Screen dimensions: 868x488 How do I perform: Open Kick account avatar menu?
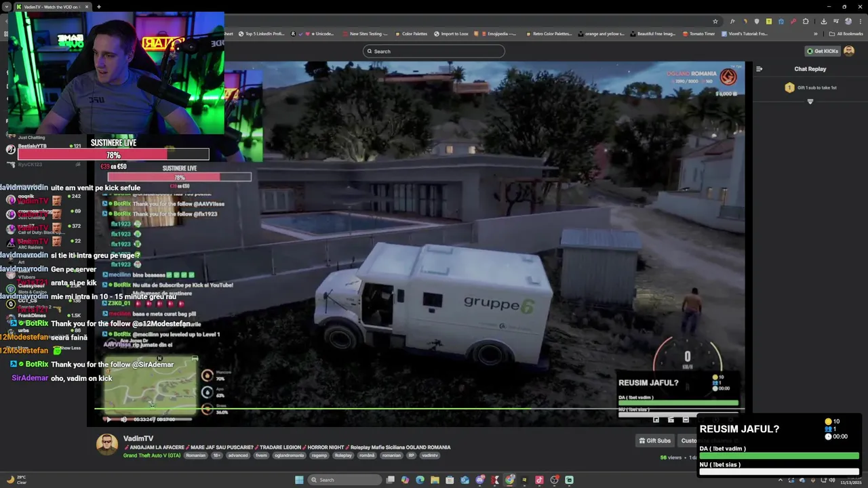[x=849, y=52]
